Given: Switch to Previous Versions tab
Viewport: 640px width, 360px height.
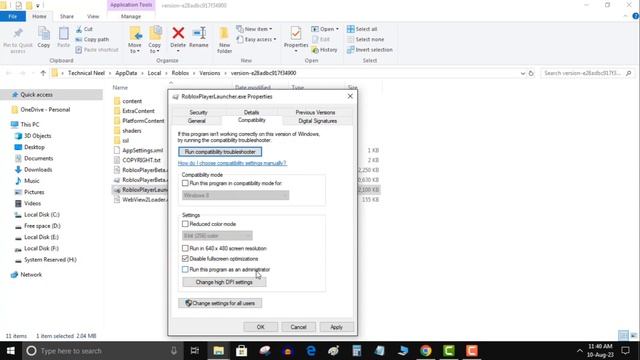Looking at the screenshot, I should 316,112.
